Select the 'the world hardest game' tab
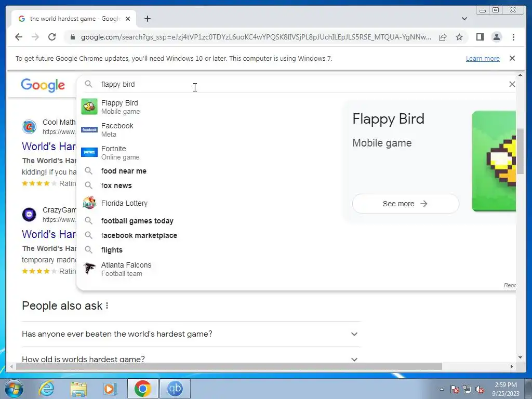This screenshot has width=532, height=399. pyautogui.click(x=74, y=19)
